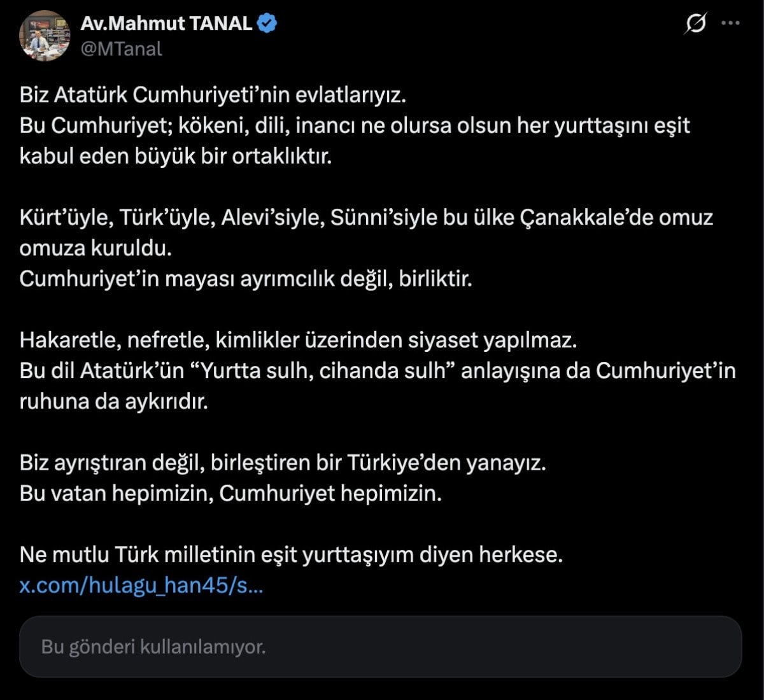Open Mahmut Tanal's profile avatar
The image size is (764, 700).
[45, 36]
